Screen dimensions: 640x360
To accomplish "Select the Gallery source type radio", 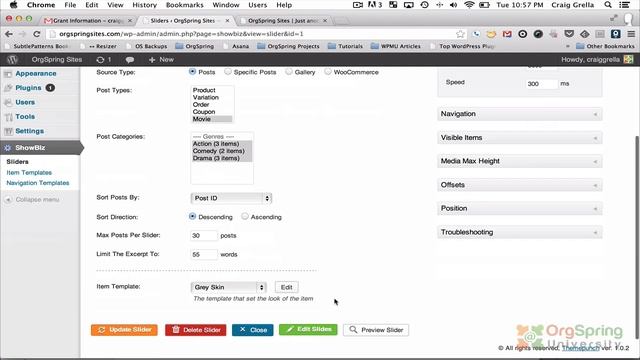I will (x=289, y=71).
